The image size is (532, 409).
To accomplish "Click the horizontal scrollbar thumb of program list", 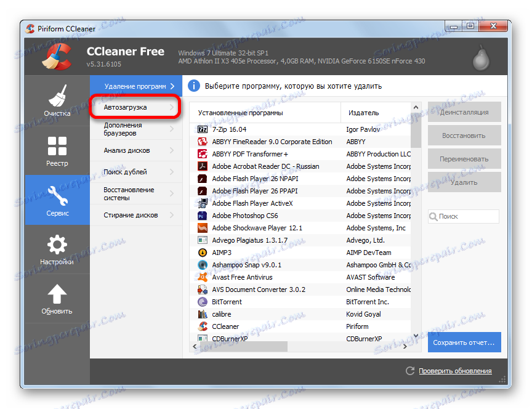I will pyautogui.click(x=243, y=347).
